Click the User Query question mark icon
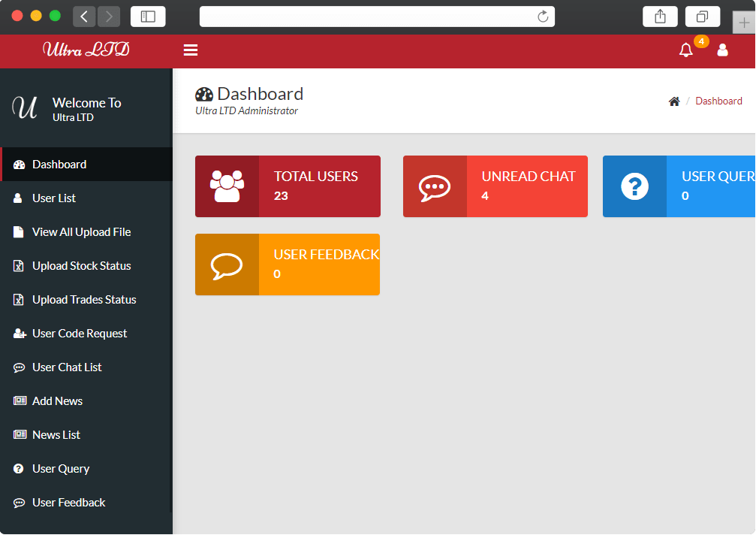This screenshot has height=535, width=756. 634,186
